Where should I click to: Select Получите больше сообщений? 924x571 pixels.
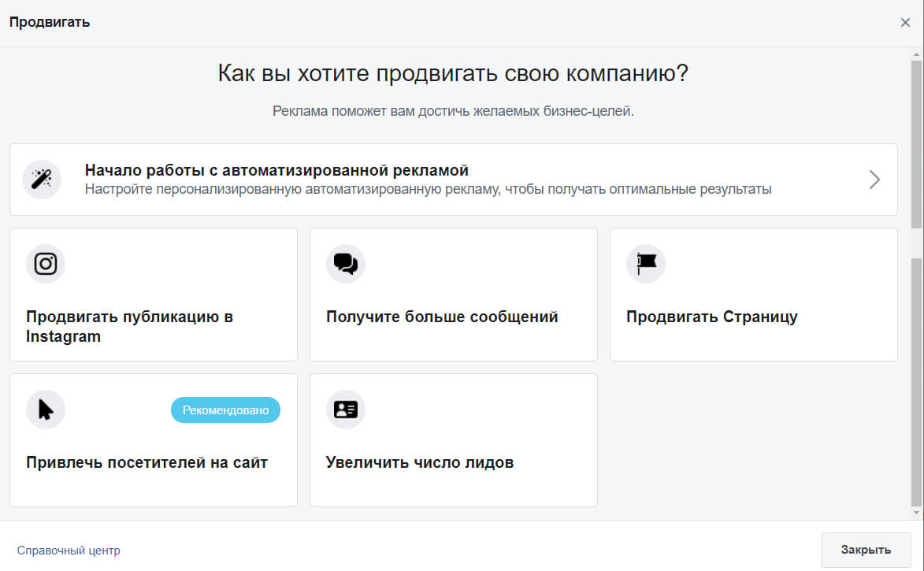click(x=441, y=317)
